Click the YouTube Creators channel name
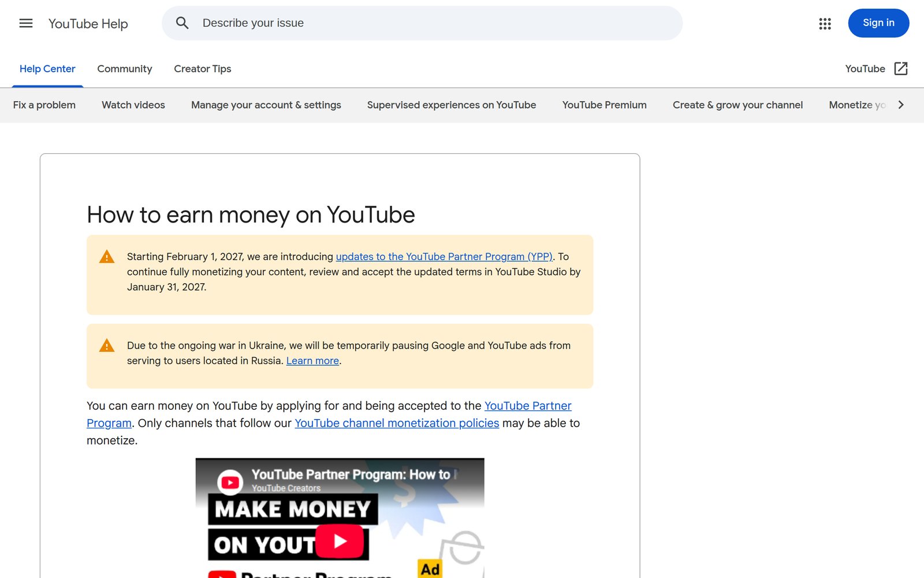The width and height of the screenshot is (924, 578). (286, 488)
